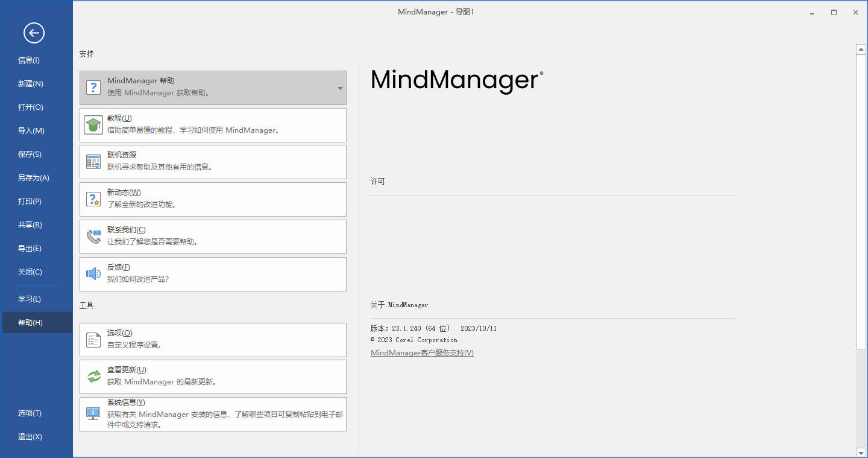Viewport: 868px width, 458px height.
Task: Open the 联机资源 button
Action: (213, 162)
